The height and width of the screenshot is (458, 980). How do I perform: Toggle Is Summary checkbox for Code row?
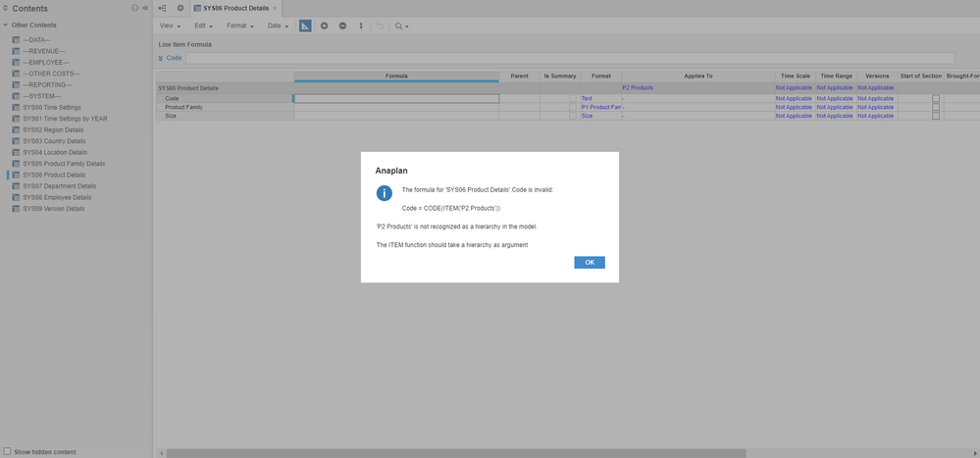(573, 98)
